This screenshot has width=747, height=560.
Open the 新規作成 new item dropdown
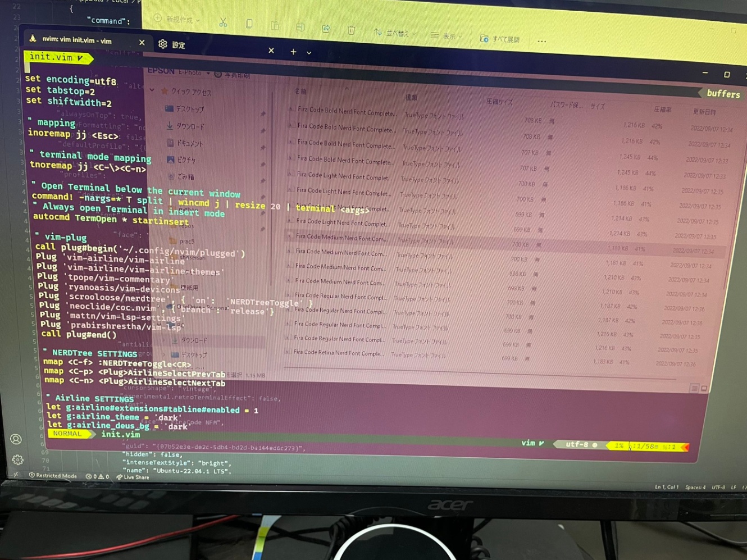tap(177, 20)
